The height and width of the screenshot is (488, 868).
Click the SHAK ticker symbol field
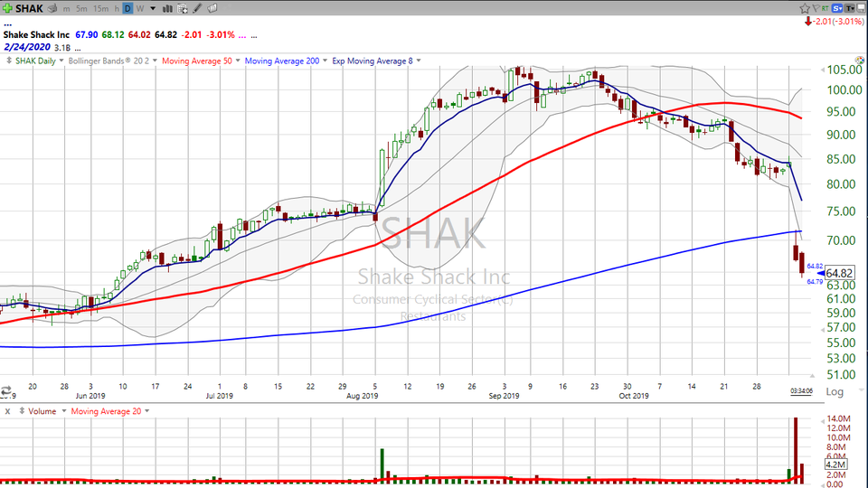[29, 8]
